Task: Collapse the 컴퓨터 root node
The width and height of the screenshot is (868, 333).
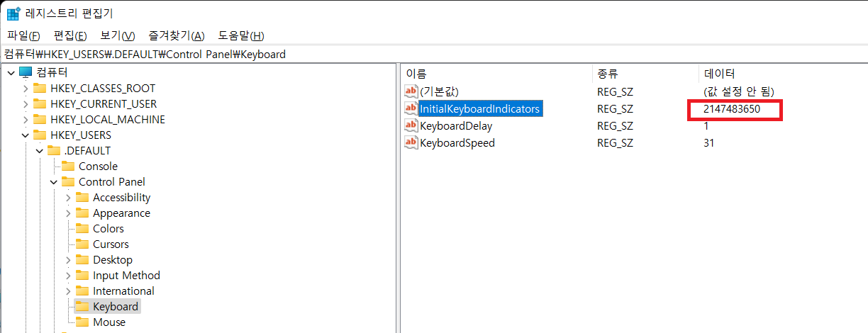Action: click(11, 72)
